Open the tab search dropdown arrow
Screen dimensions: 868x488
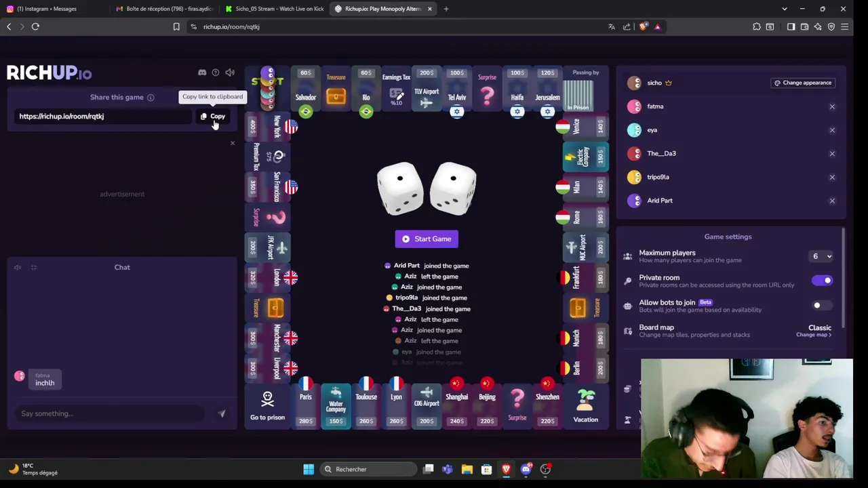[x=784, y=9]
